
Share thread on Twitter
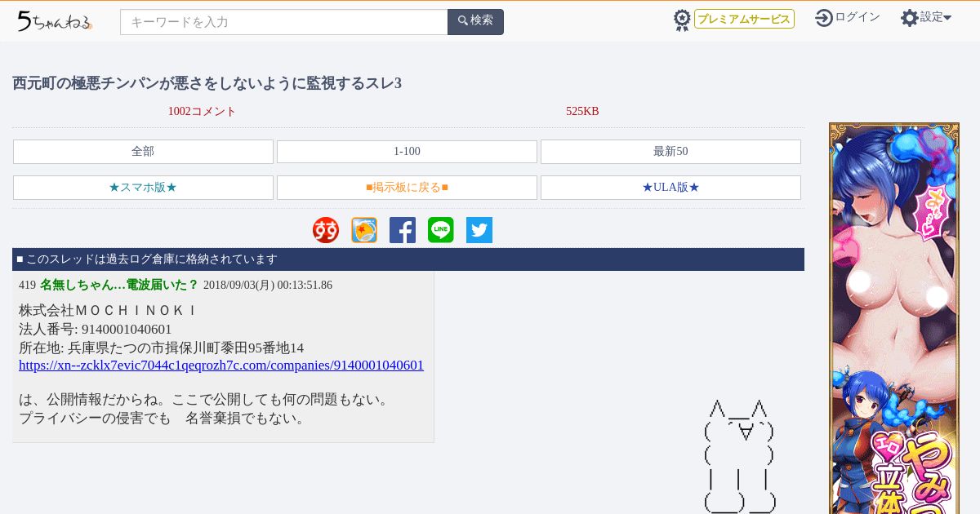479,230
